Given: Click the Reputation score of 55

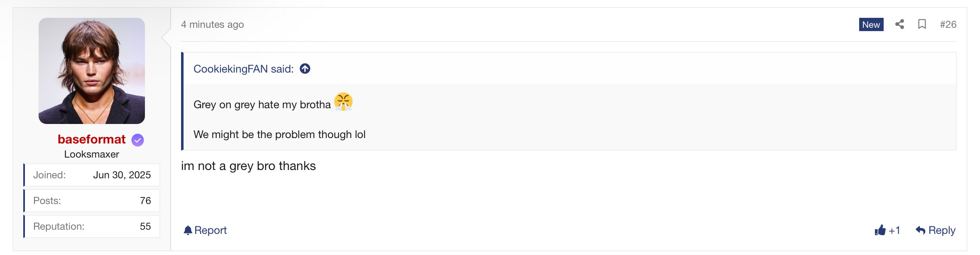Looking at the screenshot, I should tap(145, 226).
